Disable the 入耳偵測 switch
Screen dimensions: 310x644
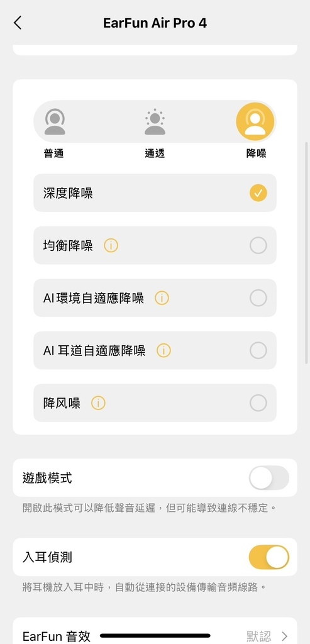click(x=269, y=557)
